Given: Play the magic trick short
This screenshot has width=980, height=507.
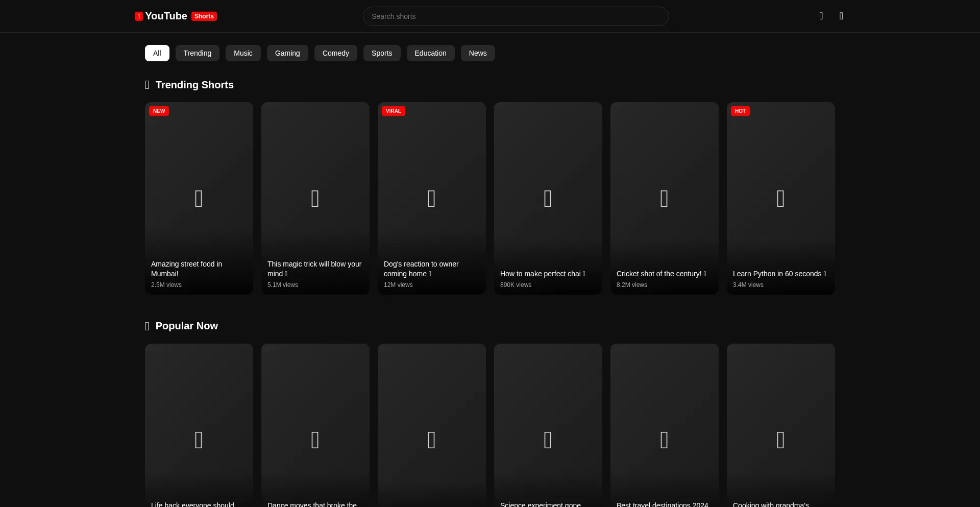Looking at the screenshot, I should (x=315, y=199).
